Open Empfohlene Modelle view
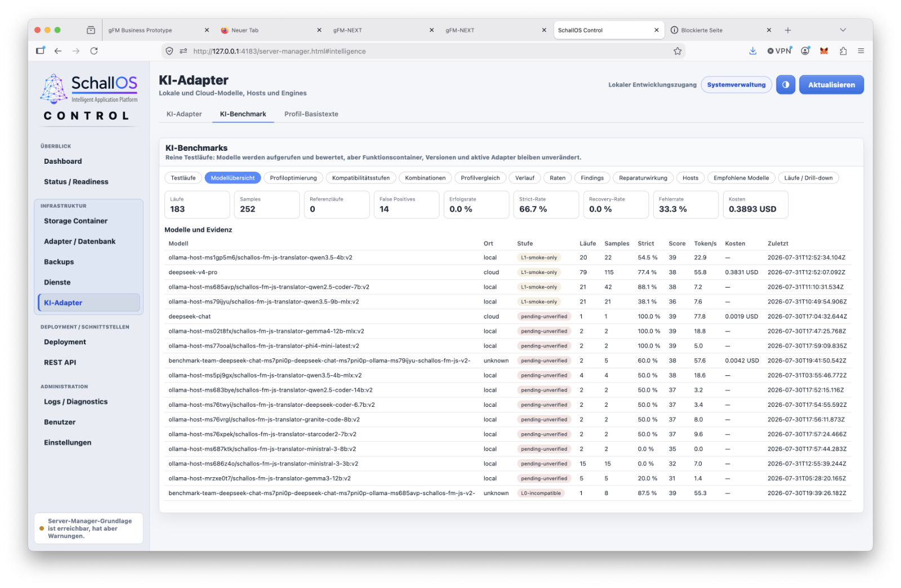The height and width of the screenshot is (588, 901). coord(741,178)
